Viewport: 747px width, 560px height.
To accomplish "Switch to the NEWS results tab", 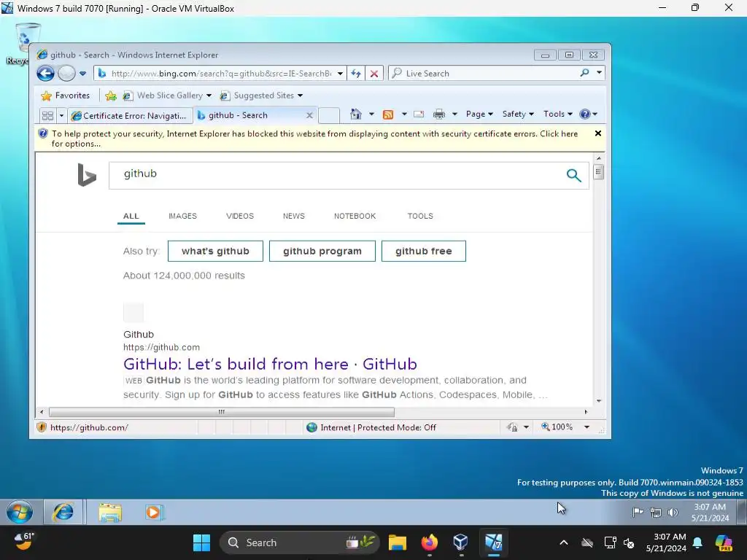I will pos(293,216).
